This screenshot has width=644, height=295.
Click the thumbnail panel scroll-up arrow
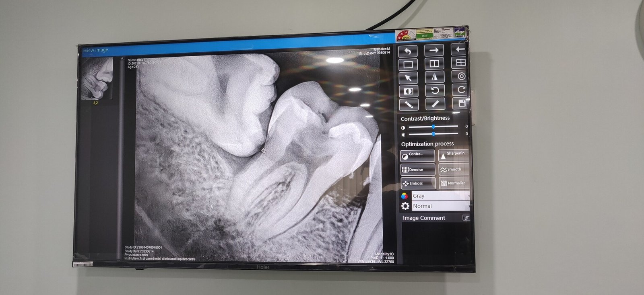click(122, 59)
